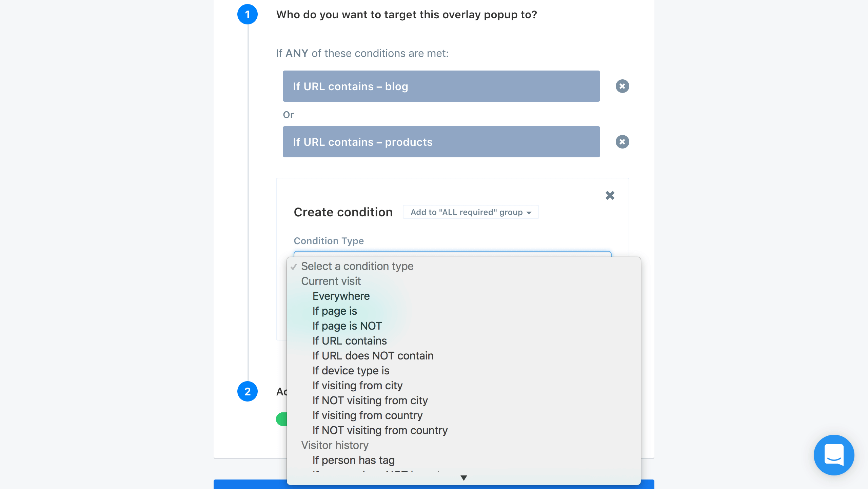This screenshot has width=868, height=489.
Task: Select 'If page is' option
Action: pyautogui.click(x=335, y=311)
